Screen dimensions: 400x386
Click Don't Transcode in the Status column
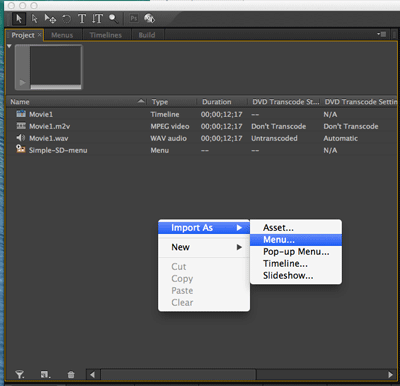point(279,126)
